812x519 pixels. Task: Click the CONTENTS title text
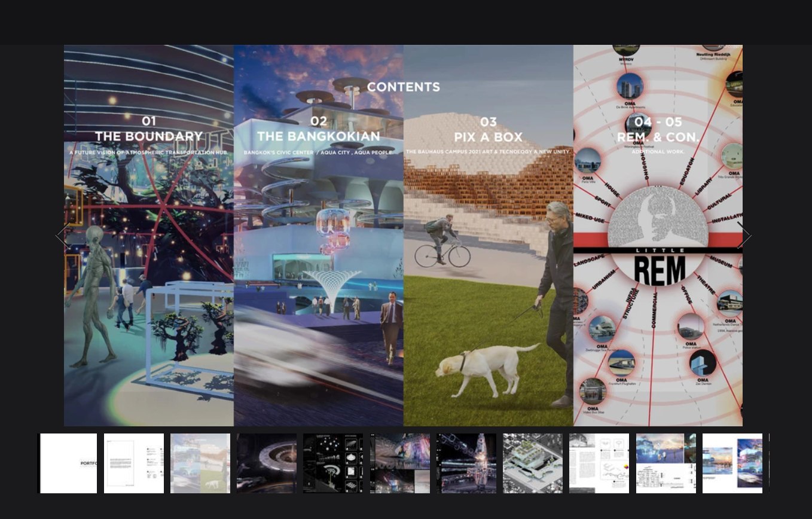[404, 87]
